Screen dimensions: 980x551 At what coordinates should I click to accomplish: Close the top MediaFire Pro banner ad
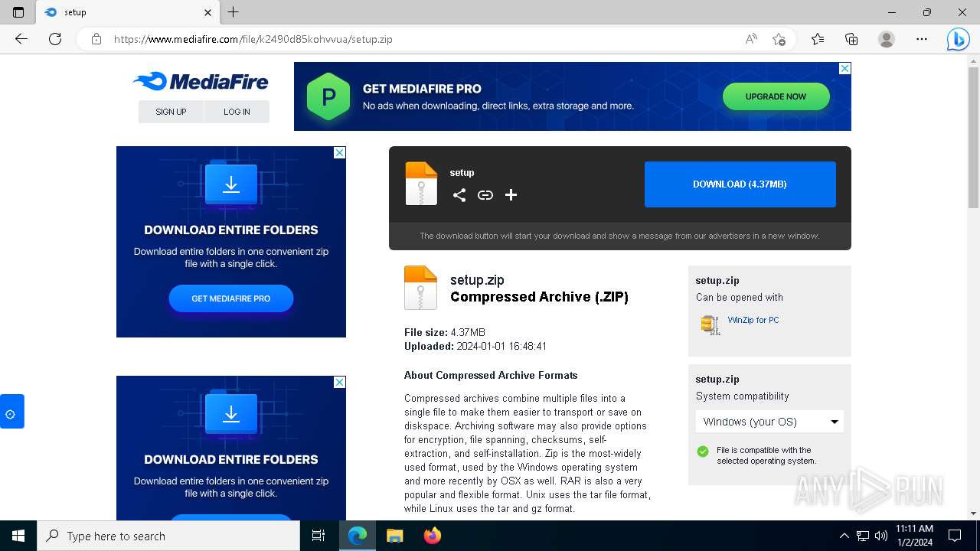coord(844,68)
